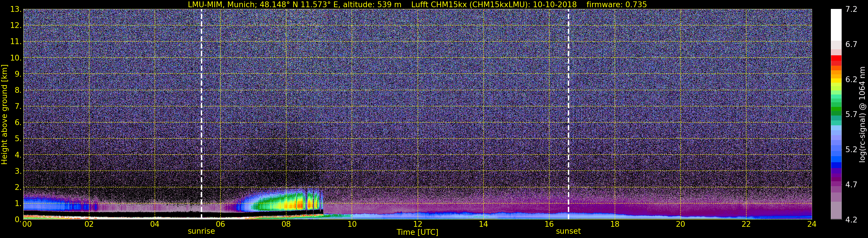Click the height axis tick '10.'

pos(16,58)
